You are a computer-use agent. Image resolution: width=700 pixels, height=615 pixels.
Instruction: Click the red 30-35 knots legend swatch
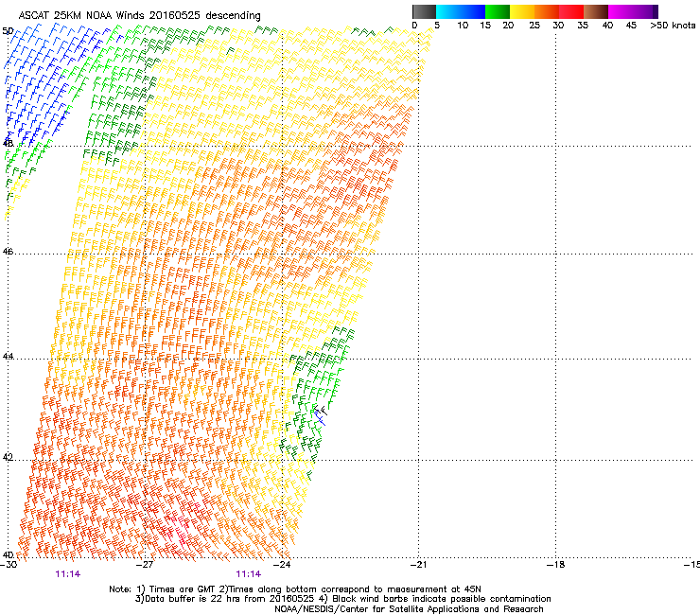571,11
